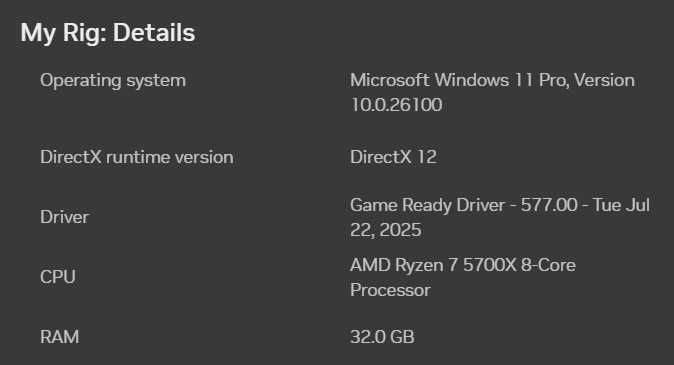Select the CPU label
The height and width of the screenshot is (365, 674).
coord(58,277)
